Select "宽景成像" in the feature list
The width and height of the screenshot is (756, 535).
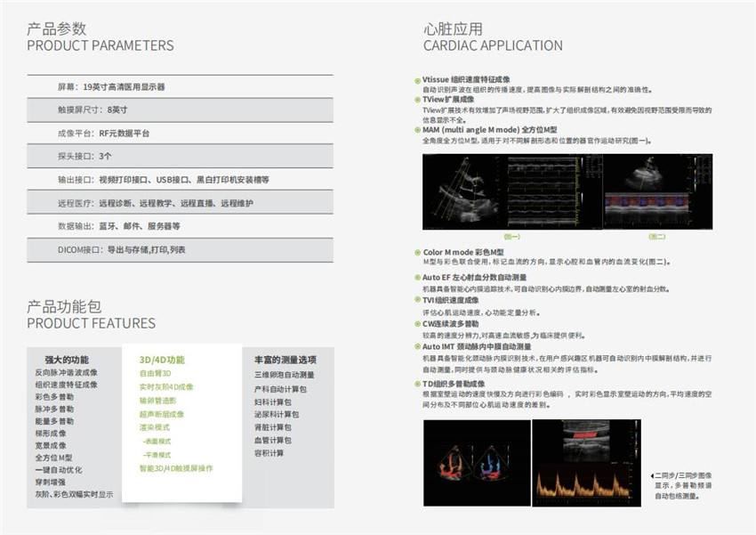(x=51, y=445)
